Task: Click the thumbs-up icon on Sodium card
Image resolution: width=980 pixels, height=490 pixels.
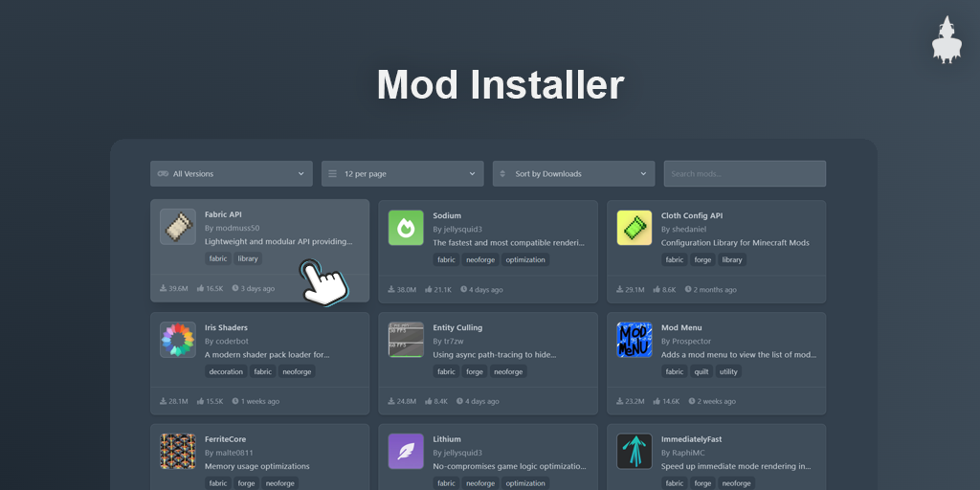Action: 429,289
